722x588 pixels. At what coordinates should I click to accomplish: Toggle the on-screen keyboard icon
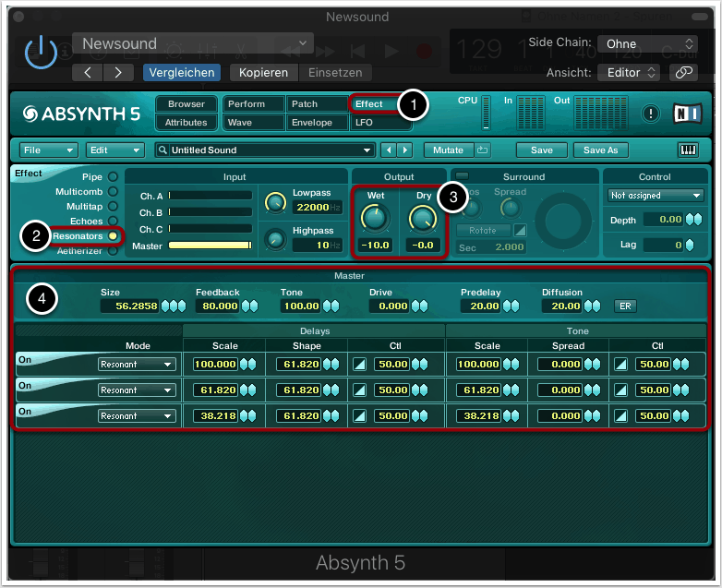(x=688, y=150)
